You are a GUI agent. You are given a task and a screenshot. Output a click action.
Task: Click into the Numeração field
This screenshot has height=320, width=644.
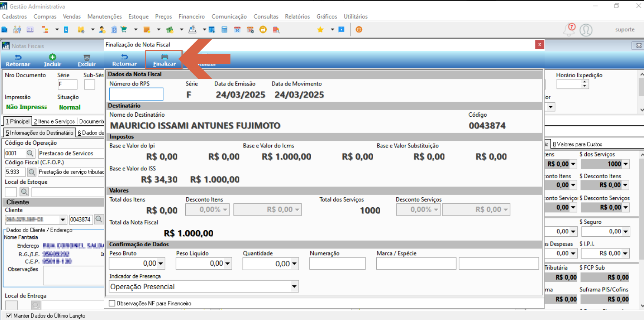tap(338, 263)
